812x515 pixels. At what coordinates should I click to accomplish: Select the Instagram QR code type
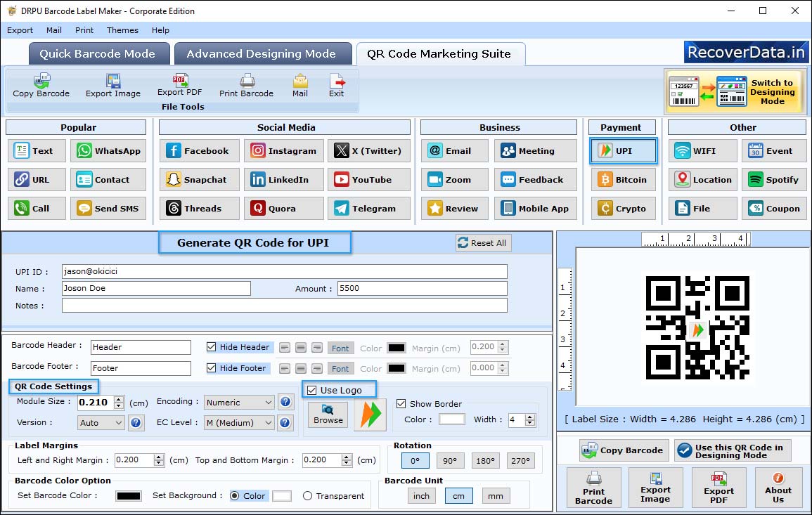(284, 150)
